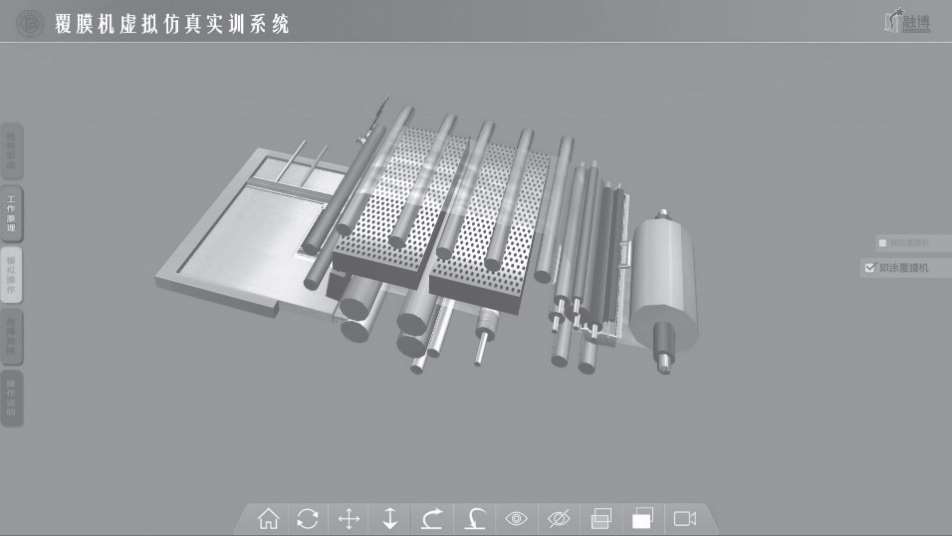The height and width of the screenshot is (536, 952).
Task: Show parts with the open eye icon
Action: click(x=516, y=518)
